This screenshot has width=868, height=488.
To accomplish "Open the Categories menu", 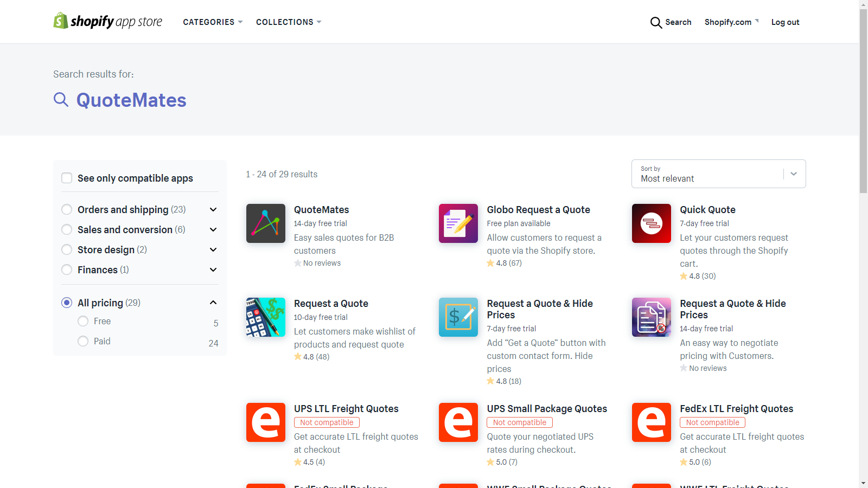I will [x=213, y=22].
